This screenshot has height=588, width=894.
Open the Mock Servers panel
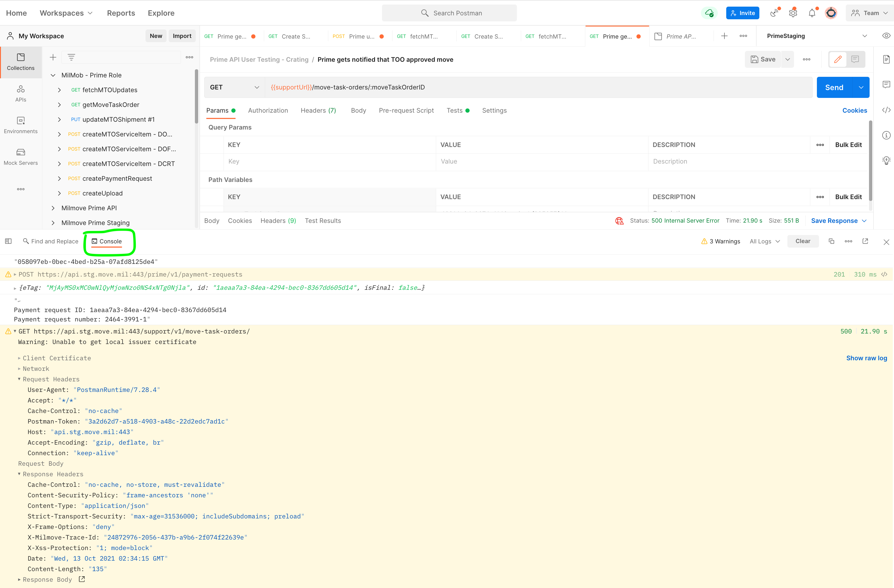(x=21, y=157)
